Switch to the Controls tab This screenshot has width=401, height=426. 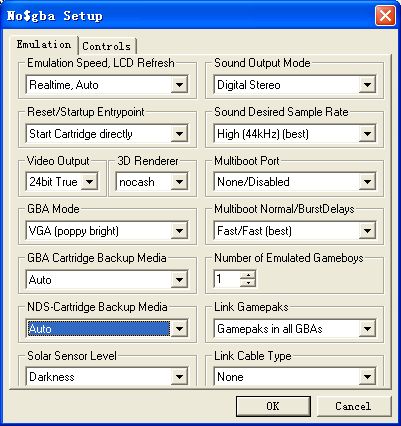(x=107, y=46)
